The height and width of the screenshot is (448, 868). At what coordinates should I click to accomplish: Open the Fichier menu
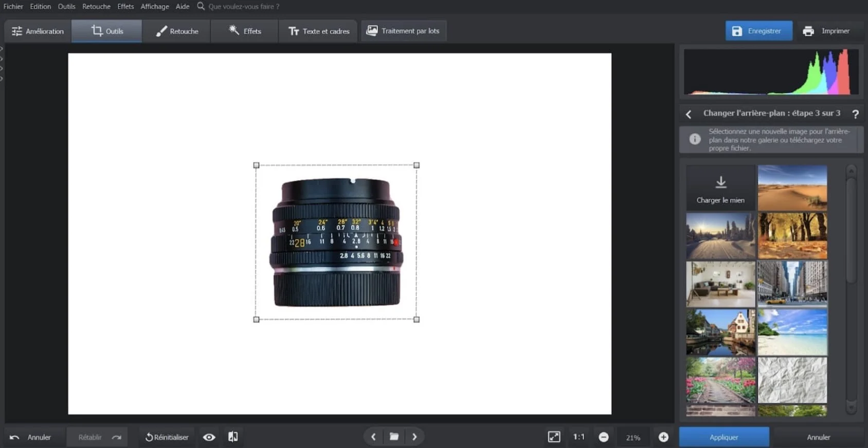[x=13, y=7]
